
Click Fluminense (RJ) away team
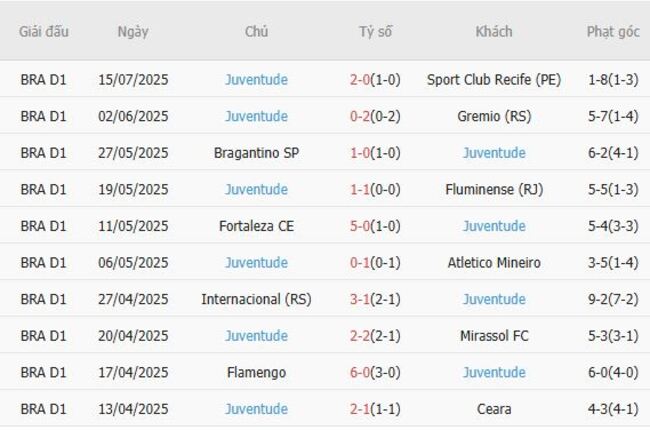[x=494, y=189]
